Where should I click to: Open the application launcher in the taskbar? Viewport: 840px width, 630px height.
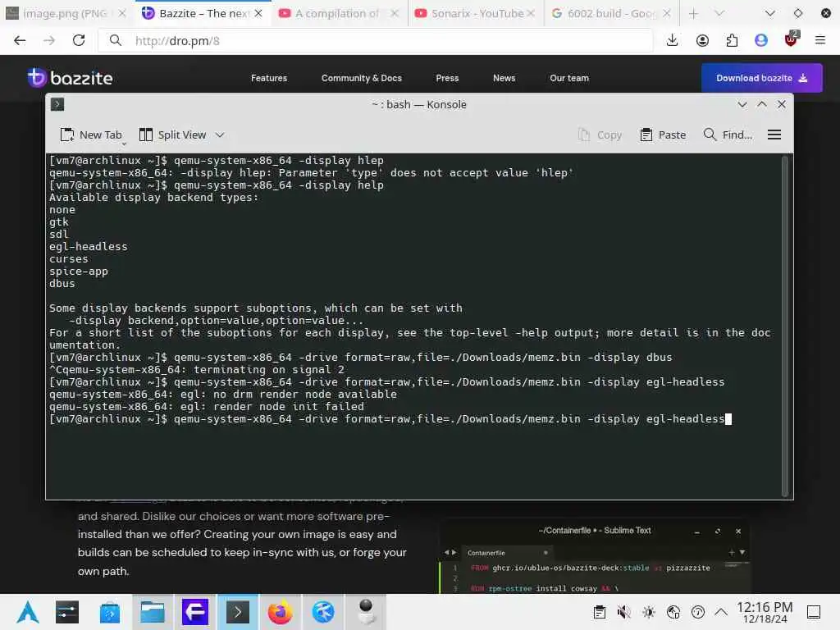(28, 612)
